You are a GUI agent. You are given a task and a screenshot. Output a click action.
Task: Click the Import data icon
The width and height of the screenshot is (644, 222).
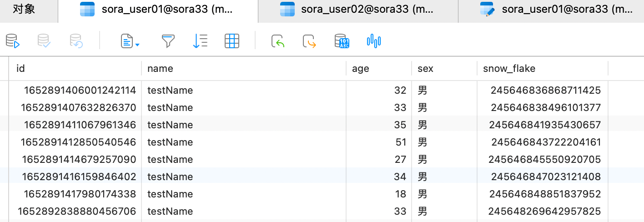click(278, 41)
